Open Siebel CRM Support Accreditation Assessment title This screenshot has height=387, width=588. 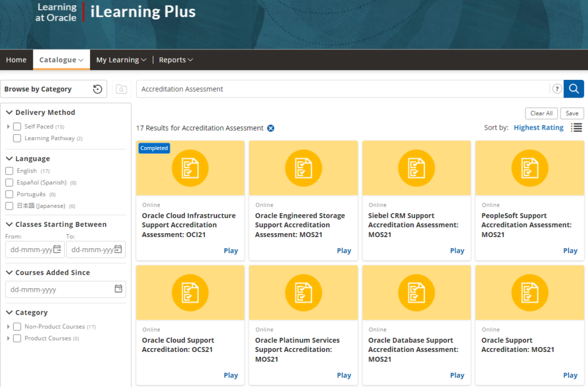tap(413, 225)
